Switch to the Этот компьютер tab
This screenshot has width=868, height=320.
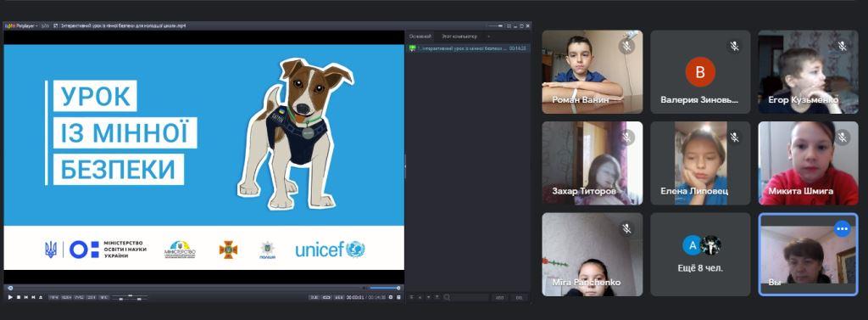pos(459,36)
